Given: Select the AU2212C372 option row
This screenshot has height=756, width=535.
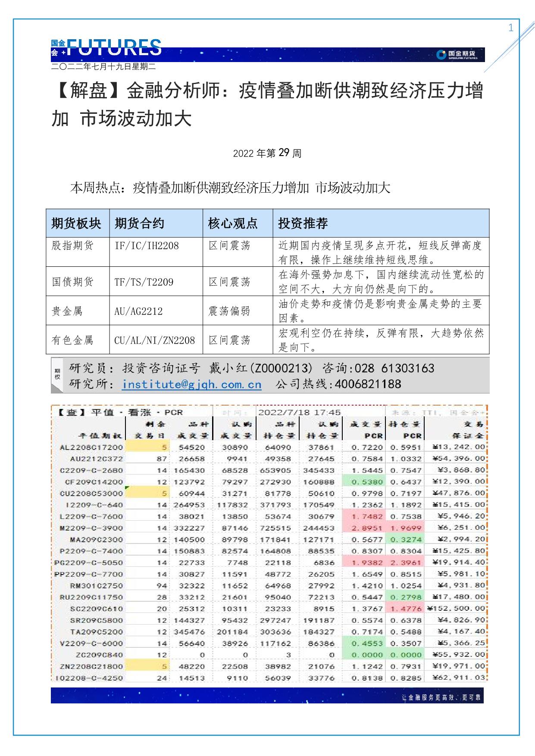Looking at the screenshot, I should tap(269, 459).
